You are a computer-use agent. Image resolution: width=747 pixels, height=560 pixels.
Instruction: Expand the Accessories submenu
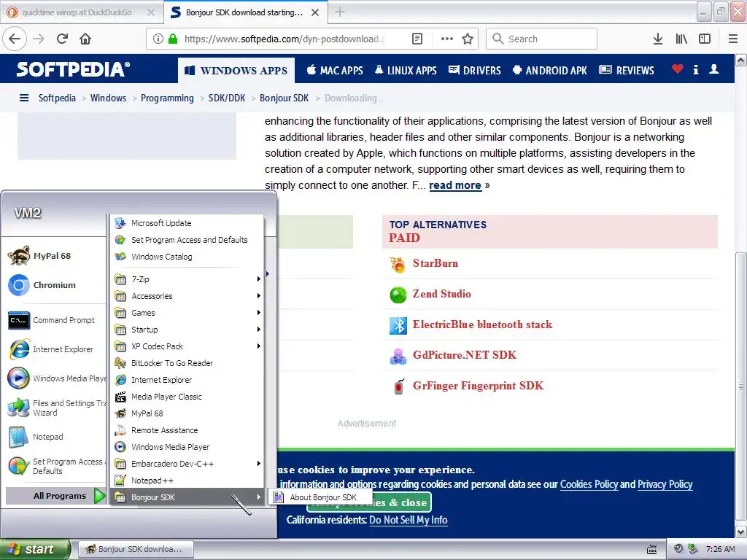[x=187, y=296]
